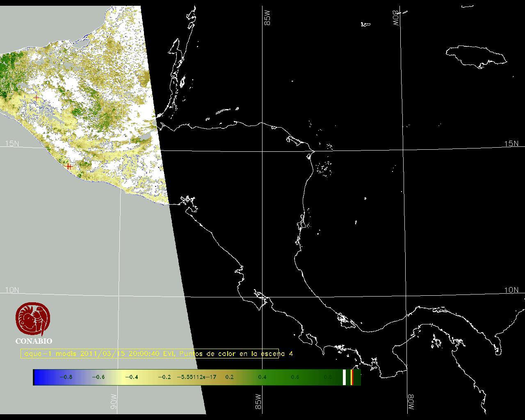
Task: Click the 15N label on right edge
Action: (511, 144)
